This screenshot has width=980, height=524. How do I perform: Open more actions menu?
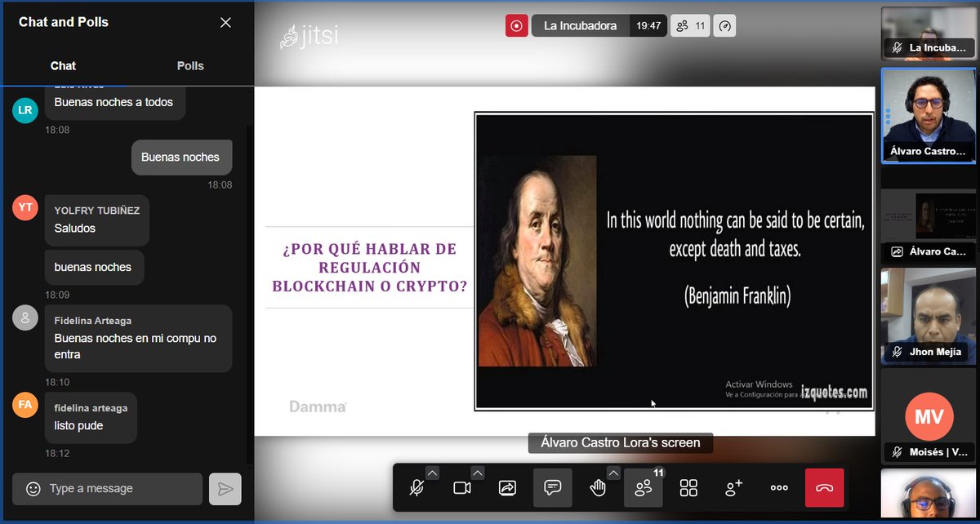click(779, 488)
